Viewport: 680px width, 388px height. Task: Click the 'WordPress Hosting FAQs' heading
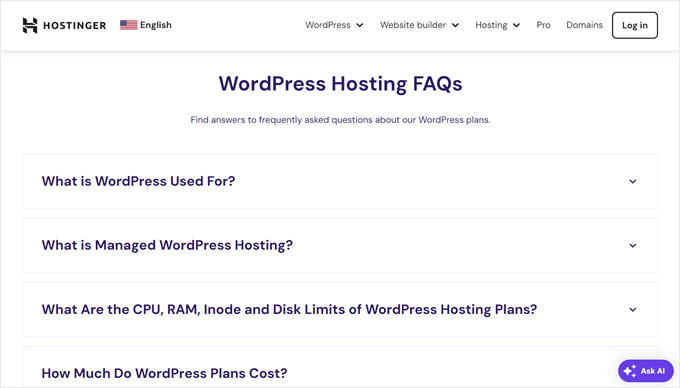(x=340, y=84)
